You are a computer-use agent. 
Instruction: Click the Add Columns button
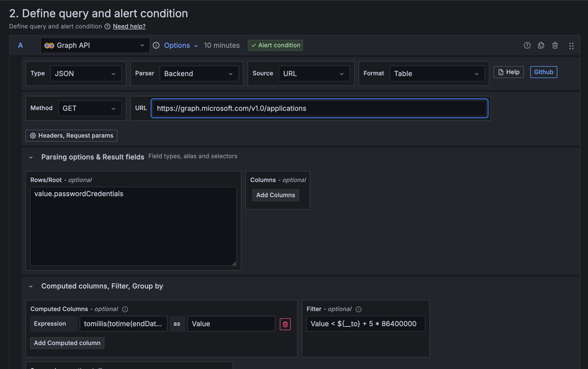276,195
